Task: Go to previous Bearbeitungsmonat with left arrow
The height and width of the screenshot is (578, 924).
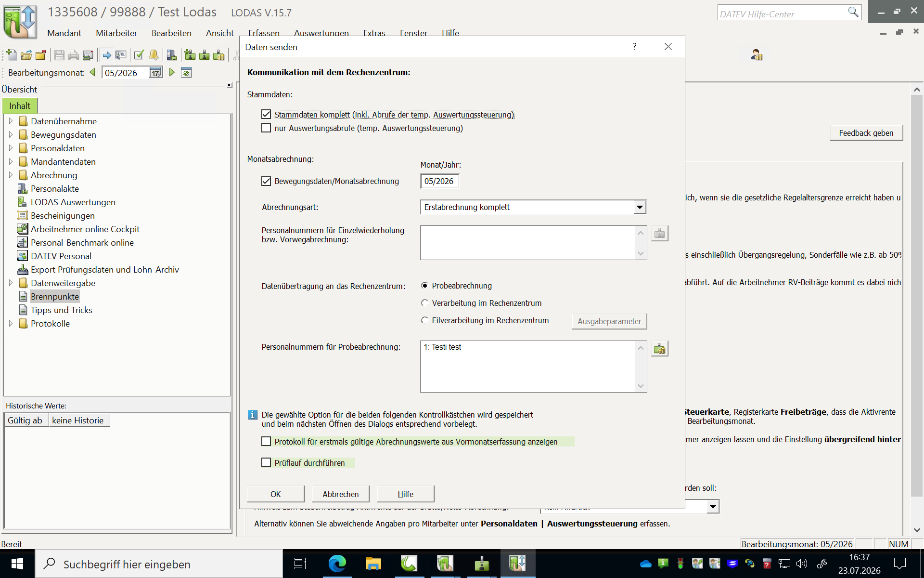Action: coord(93,73)
